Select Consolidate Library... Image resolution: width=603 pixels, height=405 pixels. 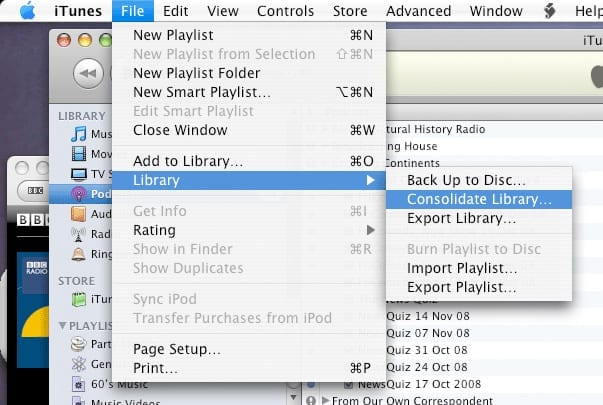coord(479,199)
